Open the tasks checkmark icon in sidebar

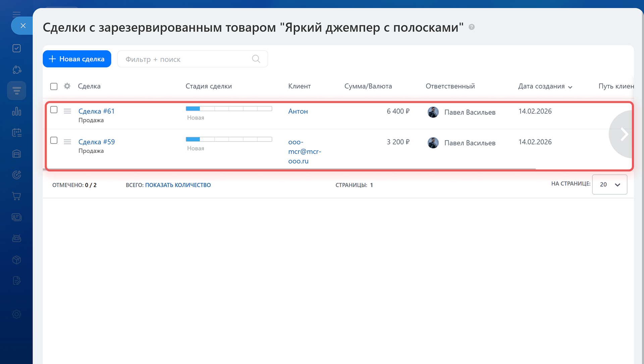click(16, 48)
